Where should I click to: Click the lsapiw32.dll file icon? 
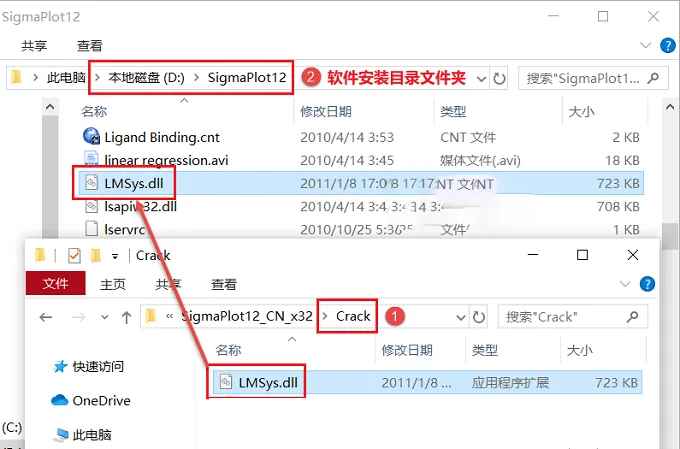91,206
